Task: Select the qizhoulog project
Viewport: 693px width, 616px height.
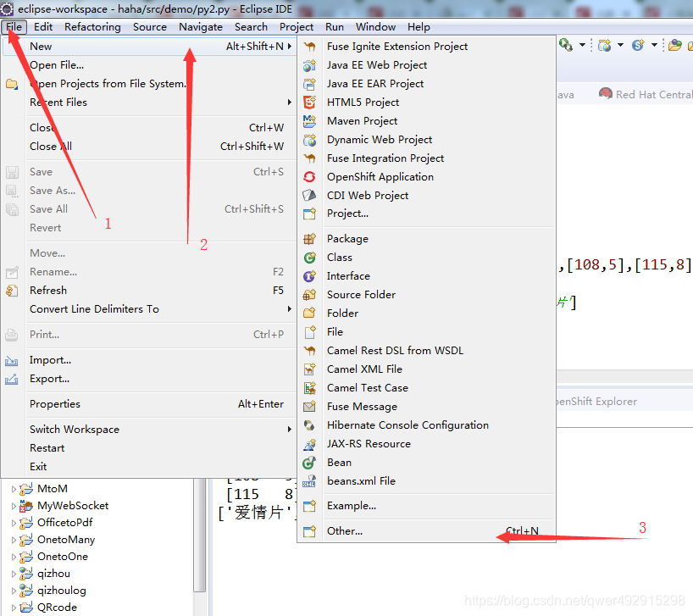Action: [62, 591]
